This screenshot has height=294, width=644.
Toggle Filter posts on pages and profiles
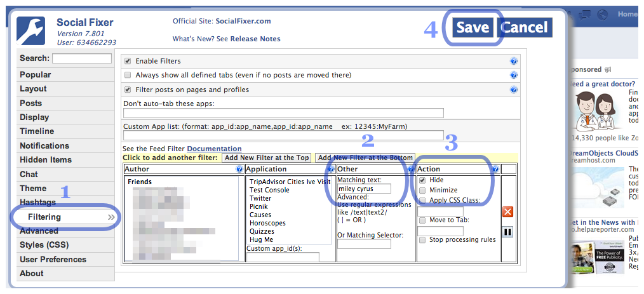128,90
